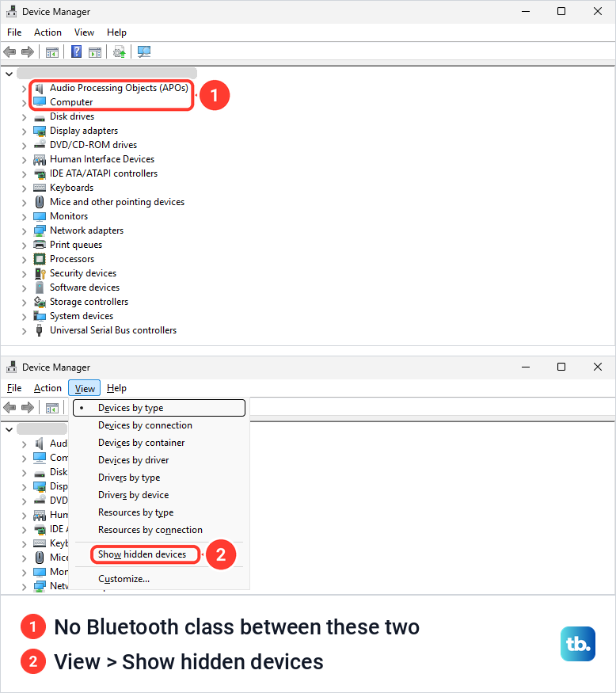The image size is (616, 693).
Task: Expand Software devices category
Action: (x=25, y=287)
